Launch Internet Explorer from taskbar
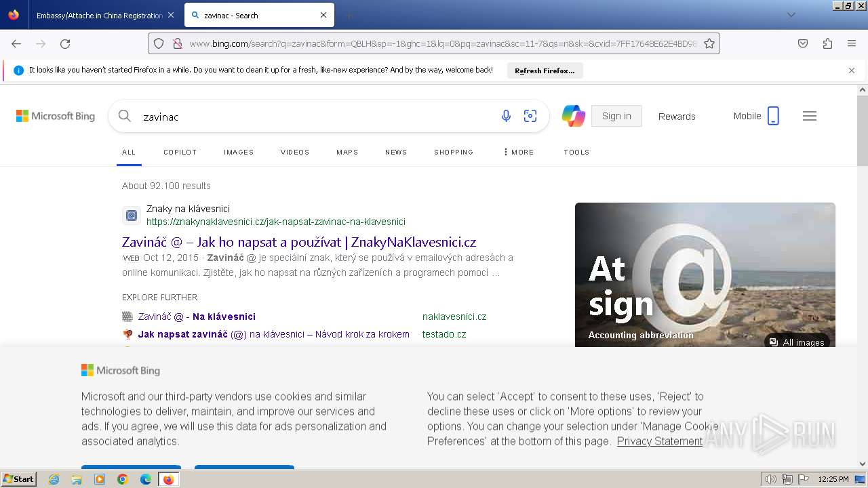This screenshot has width=868, height=488. (x=54, y=479)
